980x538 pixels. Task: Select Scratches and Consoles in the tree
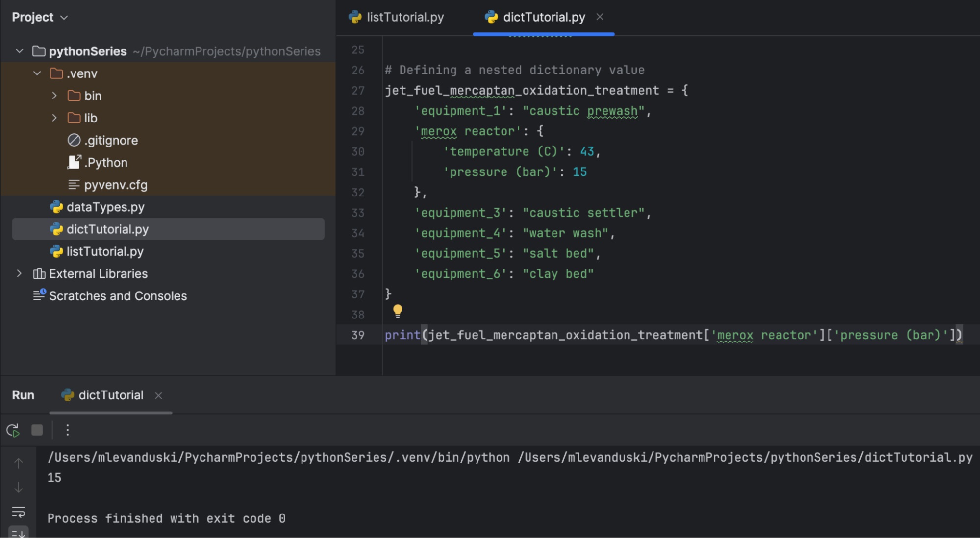[168, 295]
